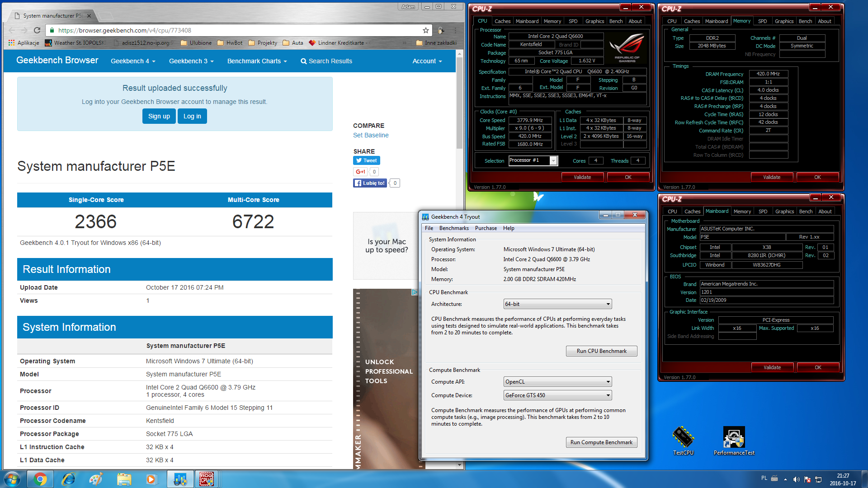Expand the Geekbench 3 navigation dropdown

191,61
